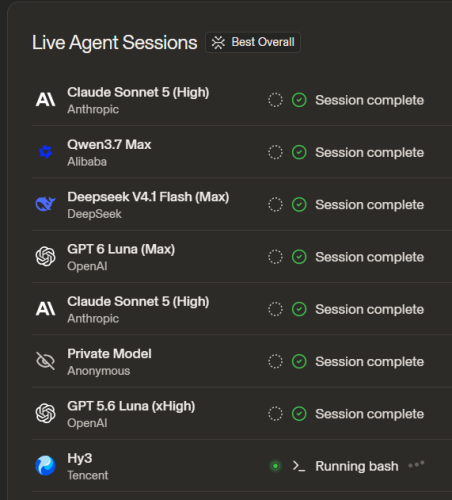Click the dashed circle for GPT 6 Luna
The width and height of the screenshot is (452, 500).
(x=275, y=257)
